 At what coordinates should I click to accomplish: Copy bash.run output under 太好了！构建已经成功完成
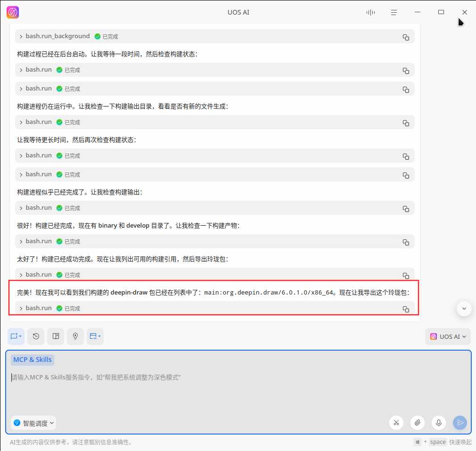[x=406, y=276]
